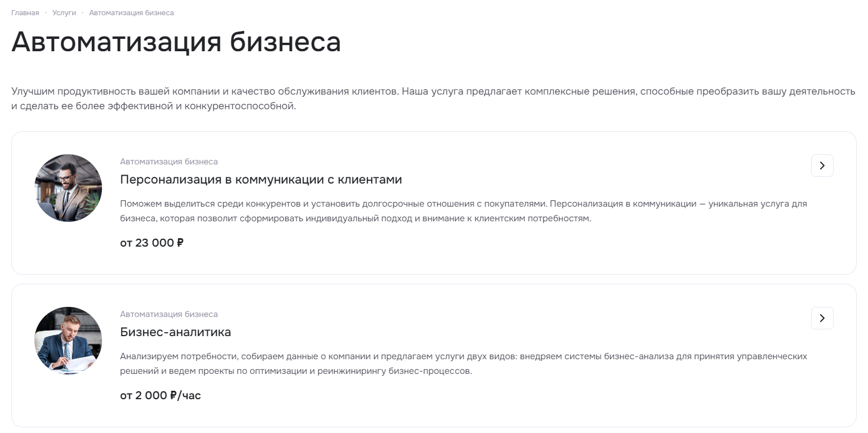Open the Бизнес-аналитика service title

175,332
